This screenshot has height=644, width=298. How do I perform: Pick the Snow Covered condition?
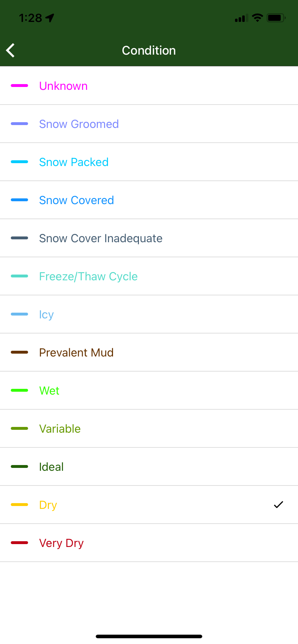149,200
